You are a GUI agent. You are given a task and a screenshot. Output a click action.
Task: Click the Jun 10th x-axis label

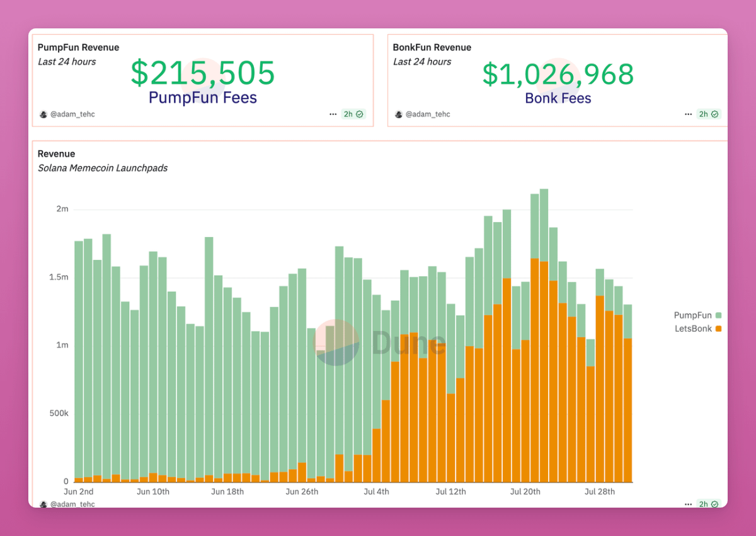153,492
